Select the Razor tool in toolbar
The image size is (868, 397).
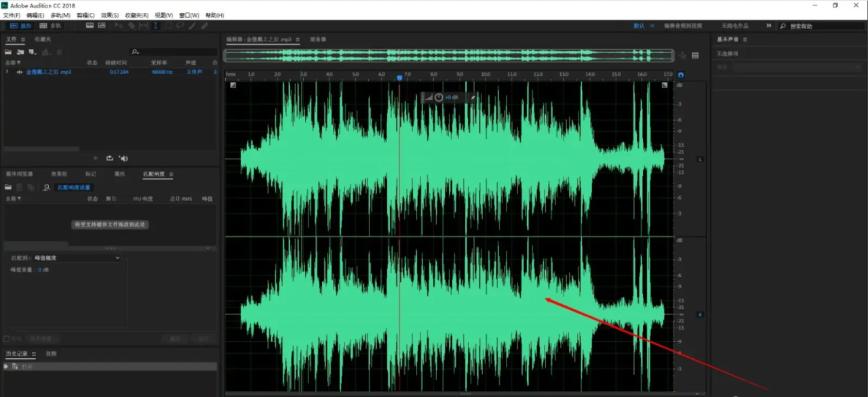[x=131, y=26]
